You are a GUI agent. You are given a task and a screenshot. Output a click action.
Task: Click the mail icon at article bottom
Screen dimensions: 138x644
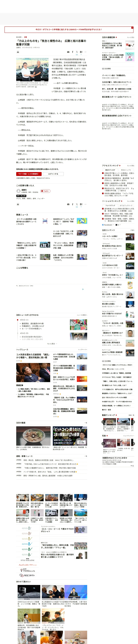[x=68, y=204]
